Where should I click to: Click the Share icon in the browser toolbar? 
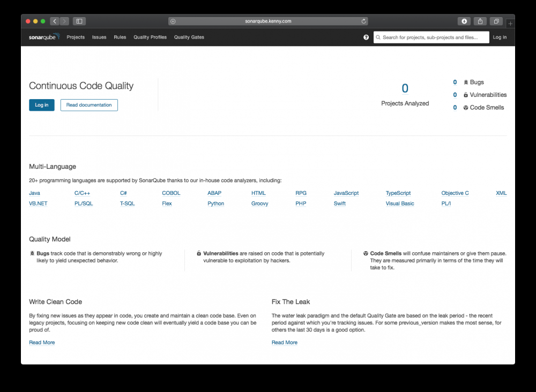tap(480, 21)
